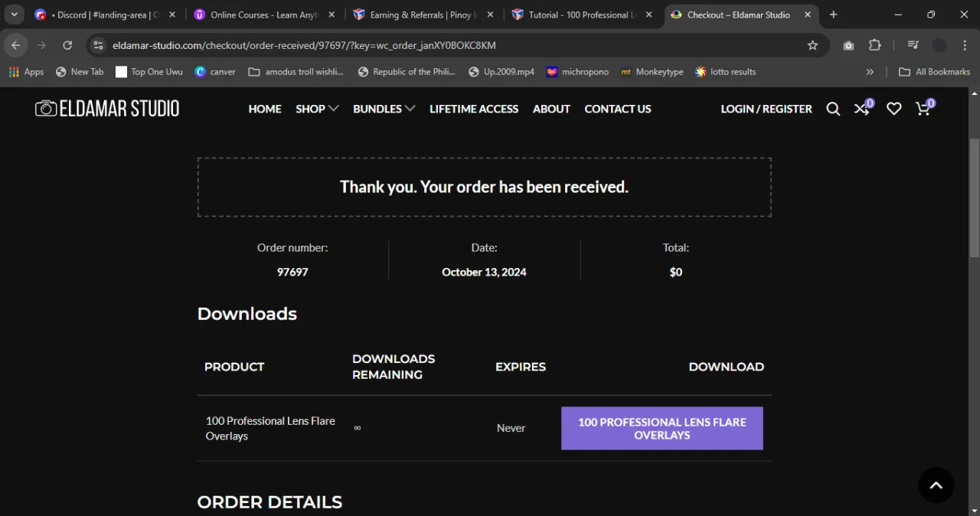Close the Discord browser tab
Viewport: 980px width, 516px height.
point(172,15)
